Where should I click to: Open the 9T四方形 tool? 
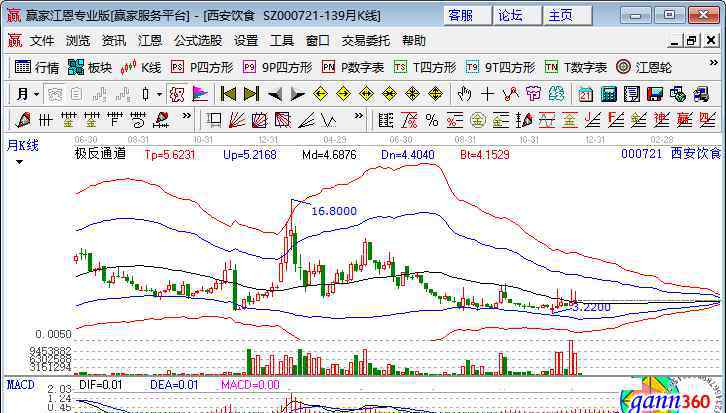coord(501,68)
